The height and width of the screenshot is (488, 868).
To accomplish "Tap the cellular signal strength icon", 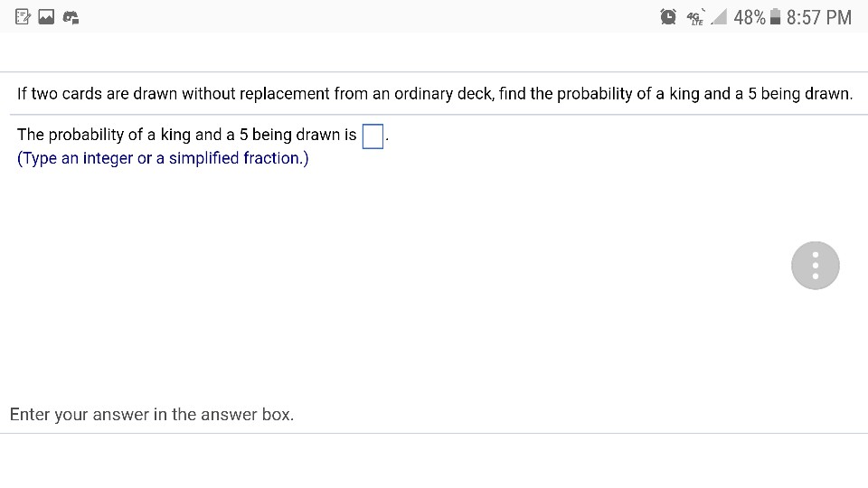I will point(718,17).
